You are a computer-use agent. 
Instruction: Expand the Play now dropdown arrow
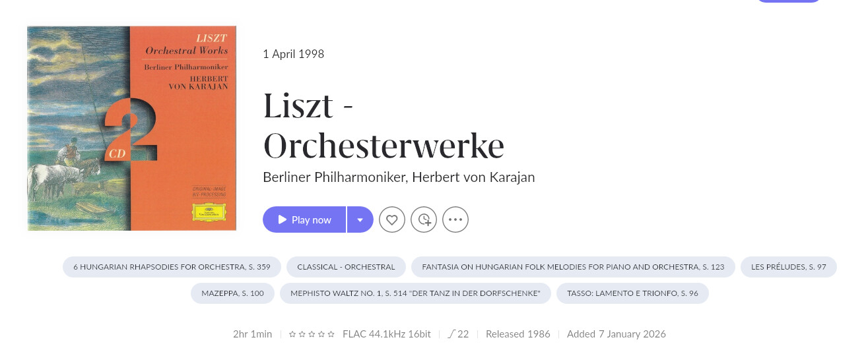[x=360, y=220]
